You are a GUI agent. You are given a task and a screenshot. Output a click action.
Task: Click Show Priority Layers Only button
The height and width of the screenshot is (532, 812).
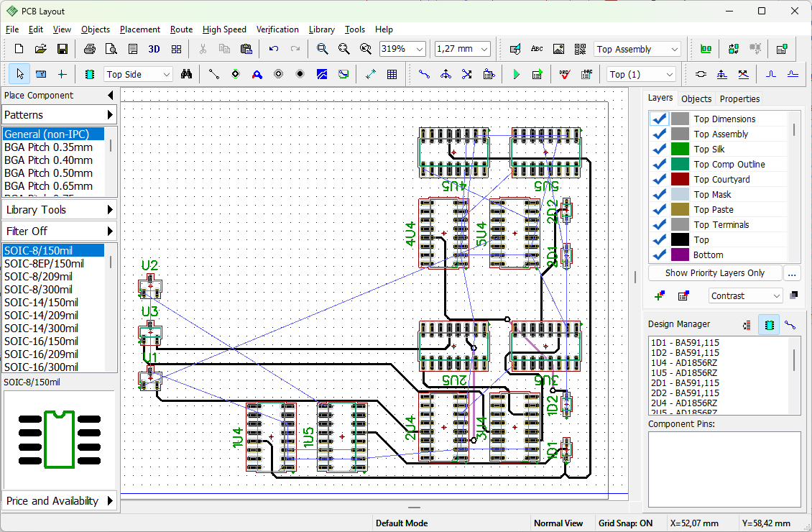[715, 273]
